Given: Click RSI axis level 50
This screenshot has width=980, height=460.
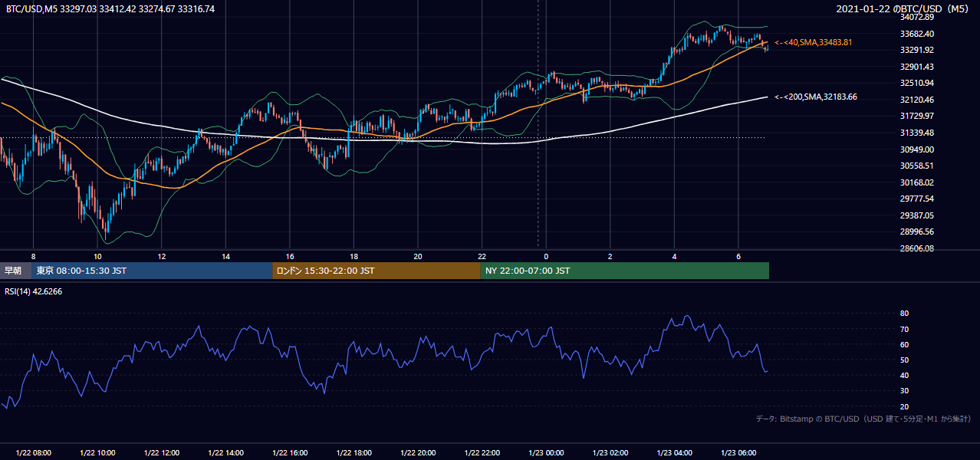Looking at the screenshot, I should tap(905, 360).
